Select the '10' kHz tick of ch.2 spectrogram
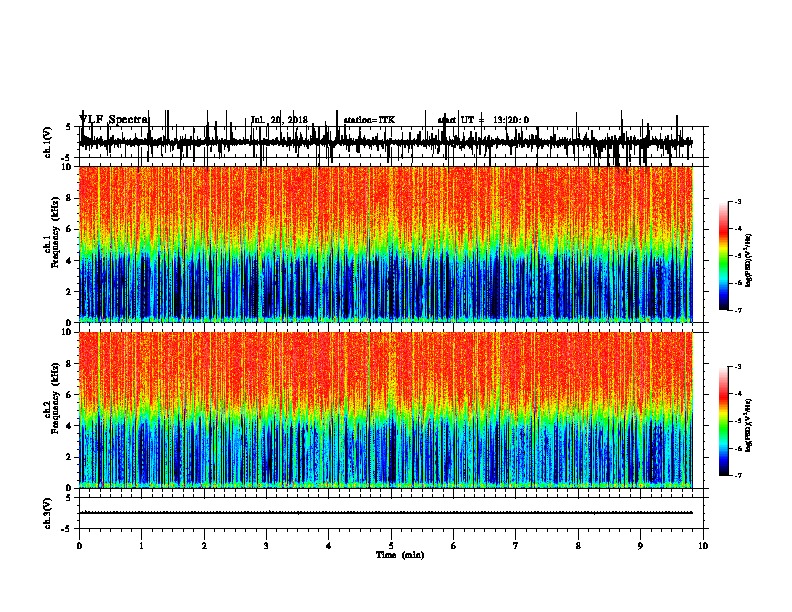The height and width of the screenshot is (612, 792). [x=66, y=332]
